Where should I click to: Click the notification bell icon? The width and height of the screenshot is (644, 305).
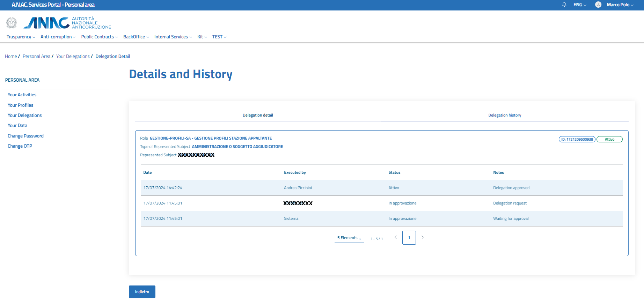[x=564, y=5]
